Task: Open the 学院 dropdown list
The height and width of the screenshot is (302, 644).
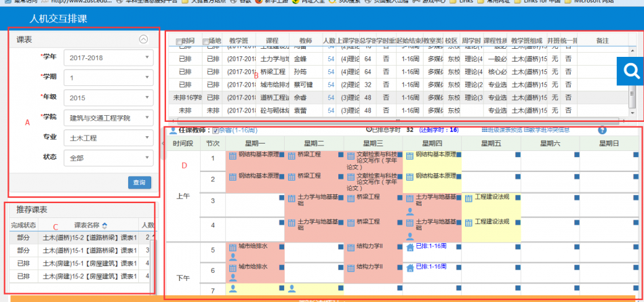Action: click(x=108, y=117)
